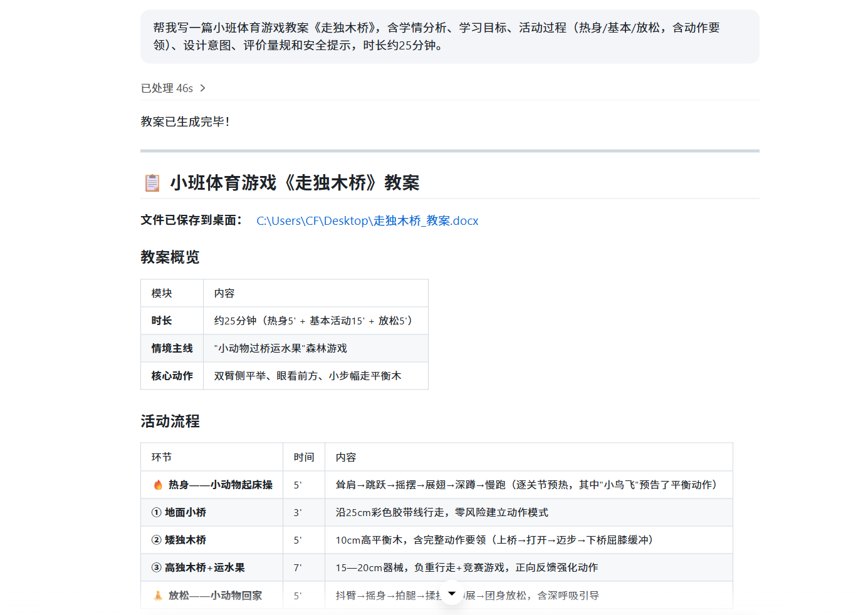
Task: Click the 5' time cell in 热身 row
Action: 304,485
